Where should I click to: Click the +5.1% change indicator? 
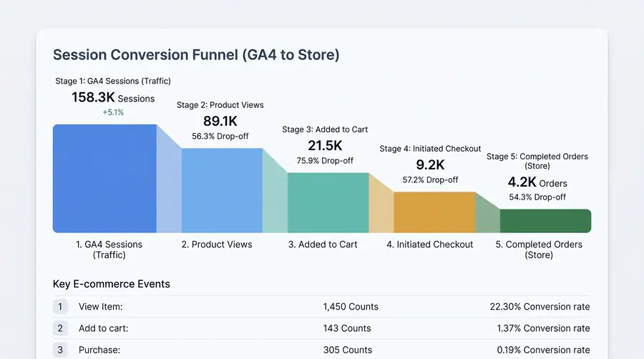[x=113, y=112]
